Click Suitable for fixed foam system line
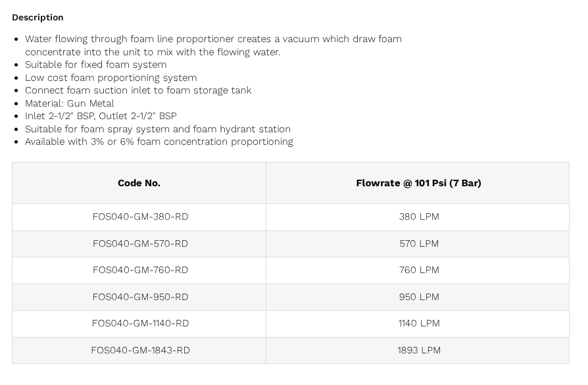This screenshot has height=385, width=588. (95, 65)
